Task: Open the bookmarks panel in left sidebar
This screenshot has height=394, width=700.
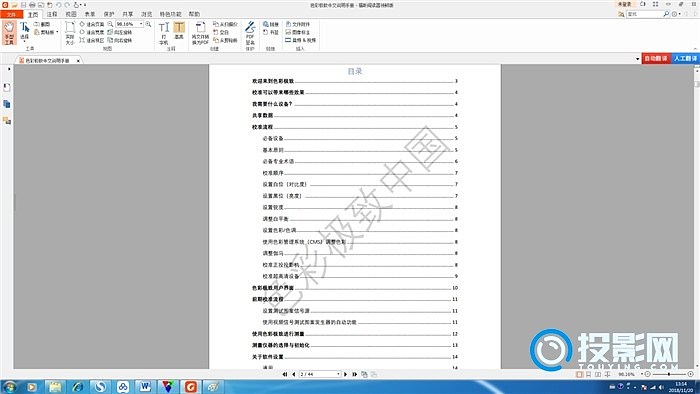Action: (x=7, y=87)
